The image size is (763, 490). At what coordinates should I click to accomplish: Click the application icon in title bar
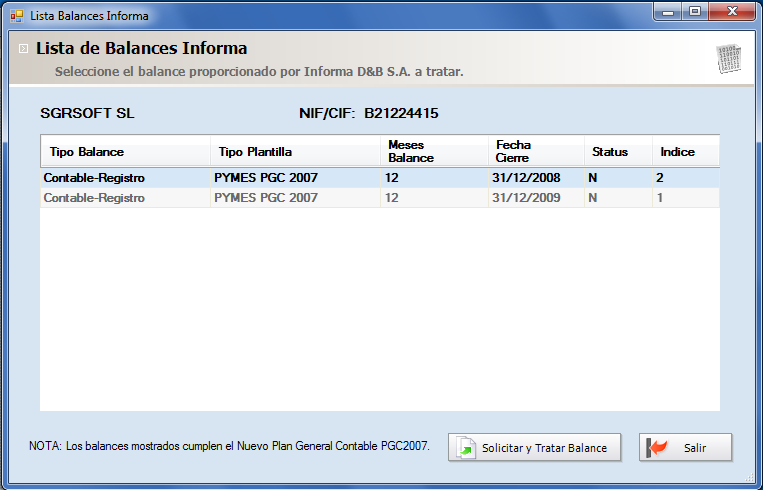(x=17, y=16)
